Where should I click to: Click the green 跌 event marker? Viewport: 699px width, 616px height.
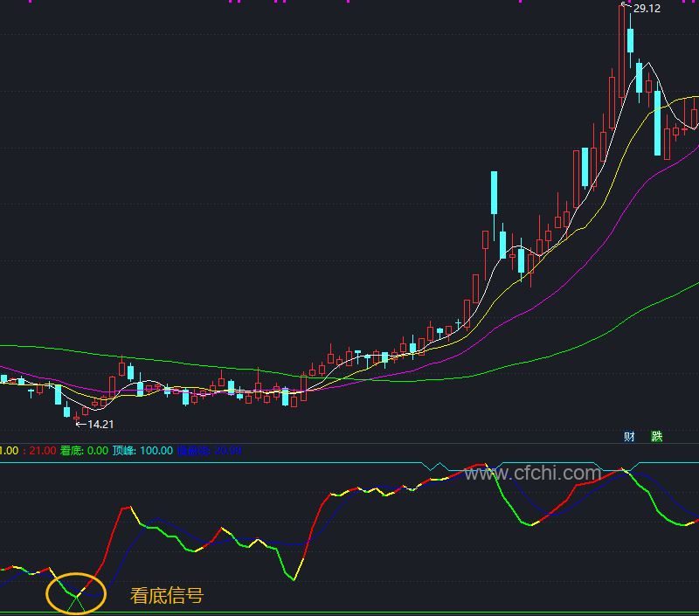(x=657, y=436)
